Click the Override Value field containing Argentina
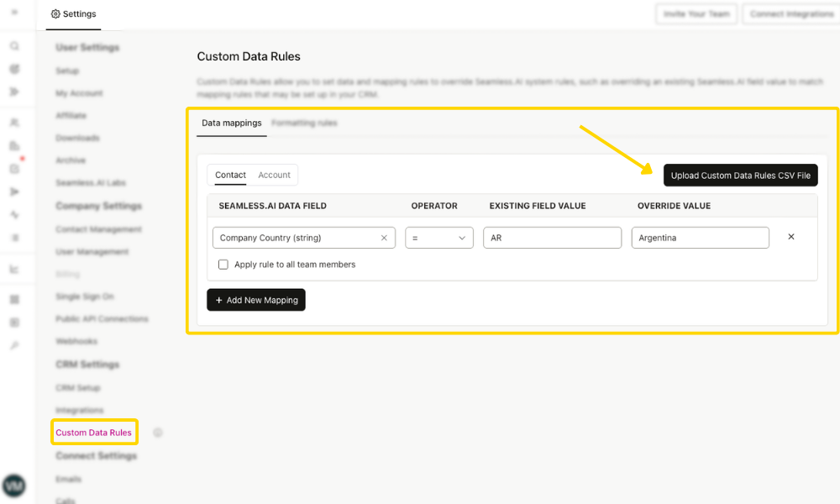Viewport: 840px width, 504px height. coord(700,237)
